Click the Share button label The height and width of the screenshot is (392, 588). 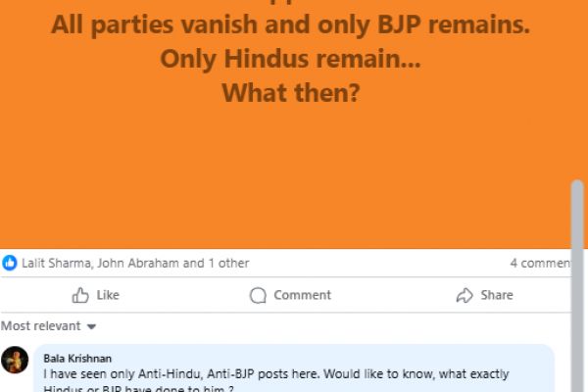tap(497, 295)
